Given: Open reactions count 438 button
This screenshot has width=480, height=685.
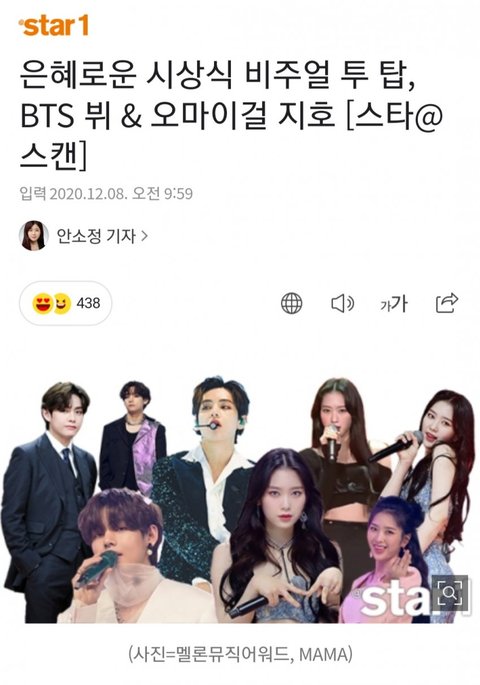Looking at the screenshot, I should [x=66, y=303].
